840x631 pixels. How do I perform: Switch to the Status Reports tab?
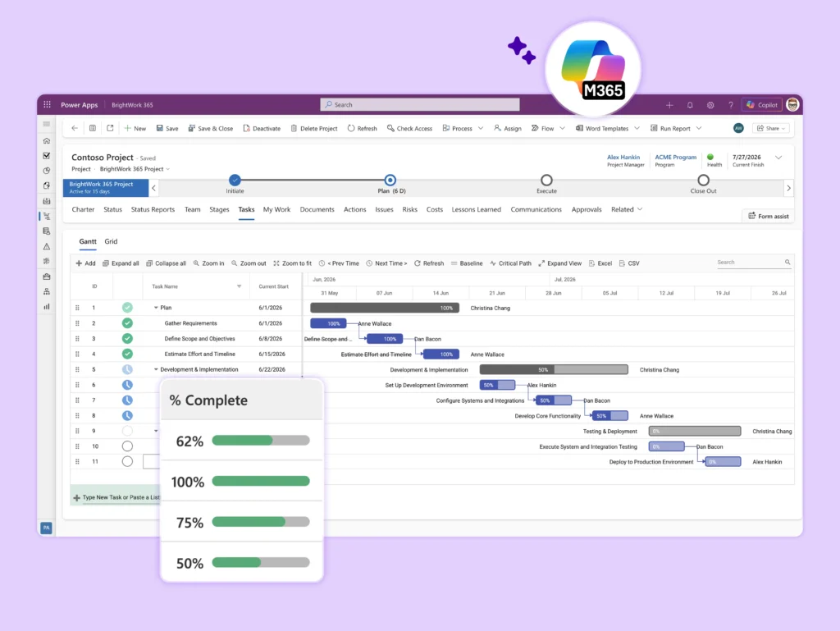153,209
